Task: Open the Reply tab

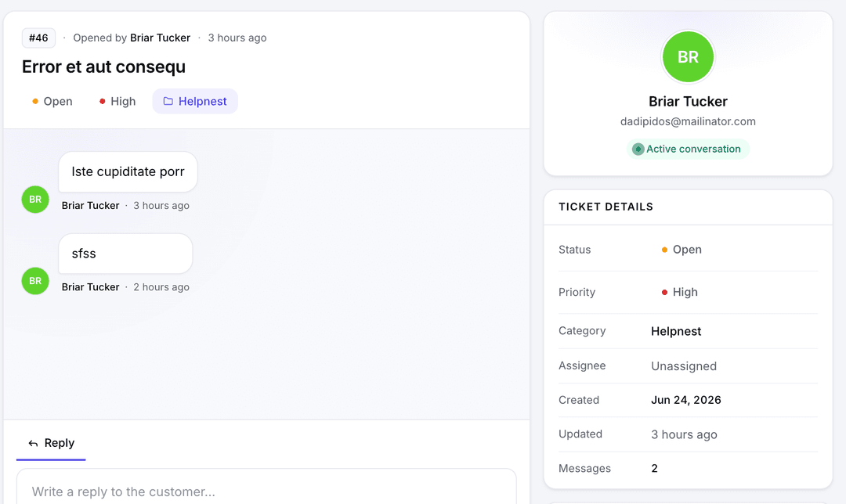Action: [51, 443]
